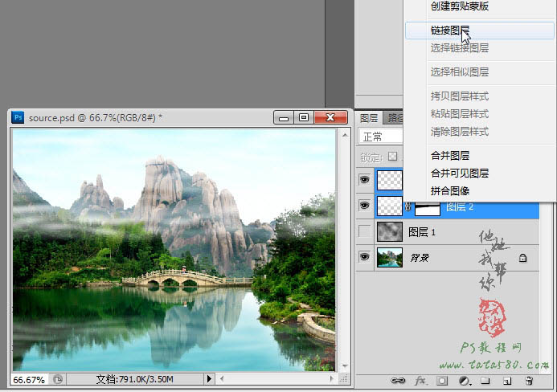This screenshot has width=557, height=392.
Task: Select the 图层 1 layer name
Action: click(422, 232)
